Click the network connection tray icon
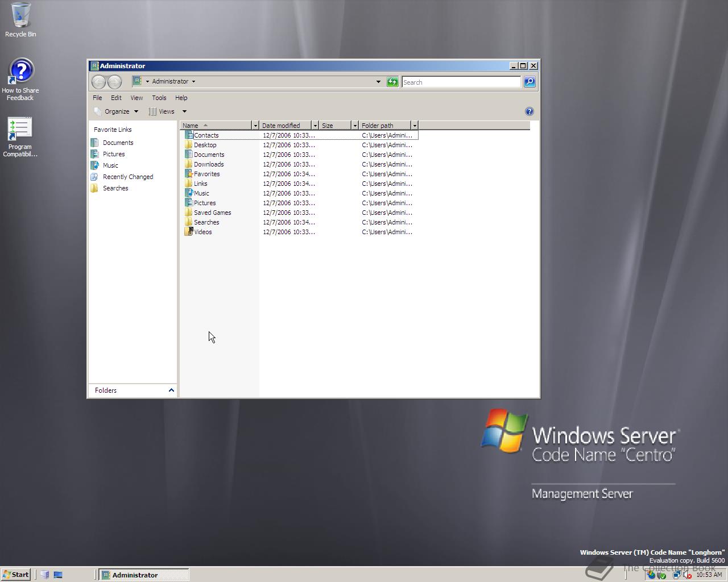This screenshot has height=582, width=728. tap(677, 575)
